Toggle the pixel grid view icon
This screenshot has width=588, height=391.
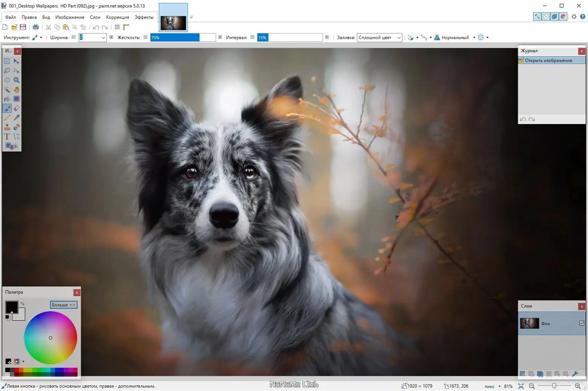(117, 27)
